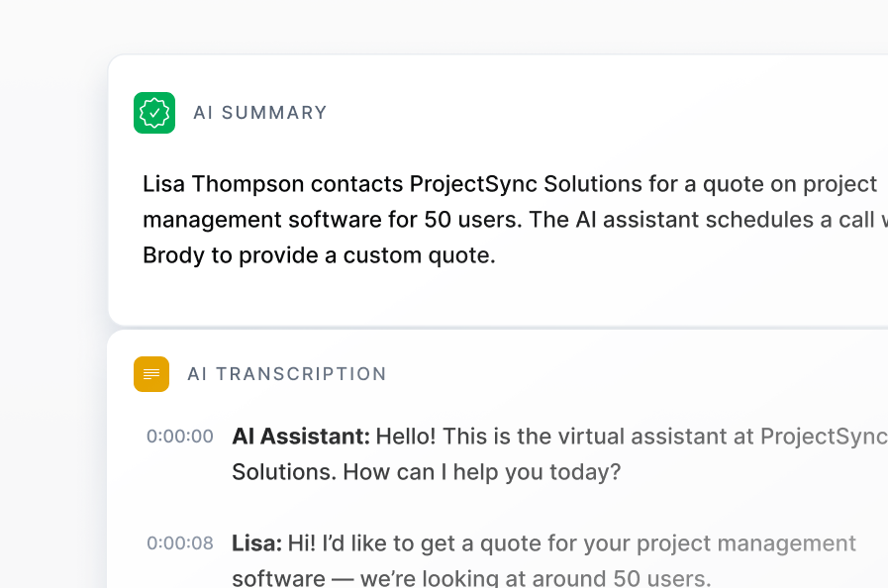Select the 0:00:00 timestamp
The image size is (888, 588).
pyautogui.click(x=179, y=436)
